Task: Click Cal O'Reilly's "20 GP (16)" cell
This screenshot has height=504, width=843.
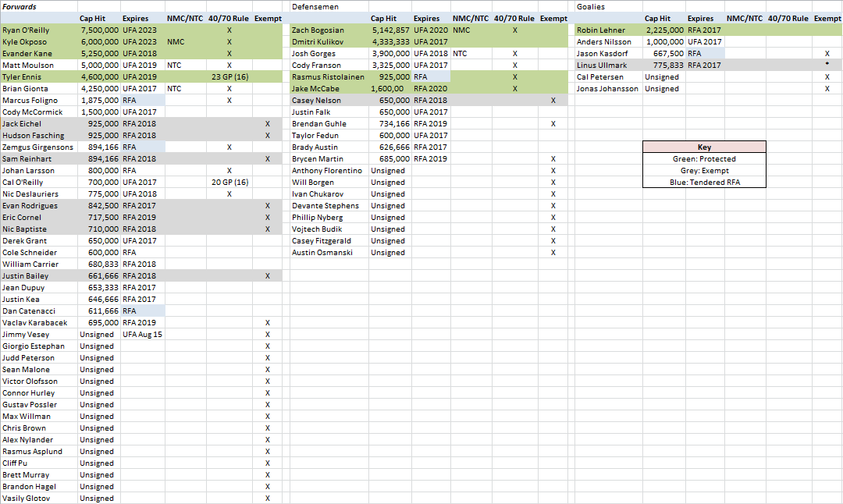Action: (229, 183)
